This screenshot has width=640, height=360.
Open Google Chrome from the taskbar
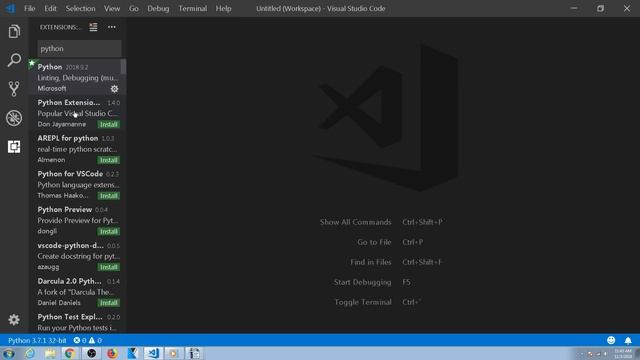click(70, 353)
